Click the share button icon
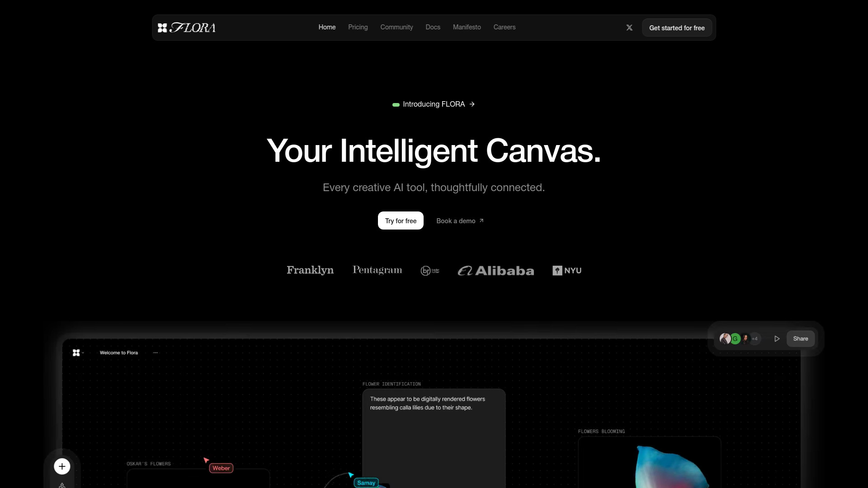Image resolution: width=868 pixels, height=488 pixels. click(801, 338)
